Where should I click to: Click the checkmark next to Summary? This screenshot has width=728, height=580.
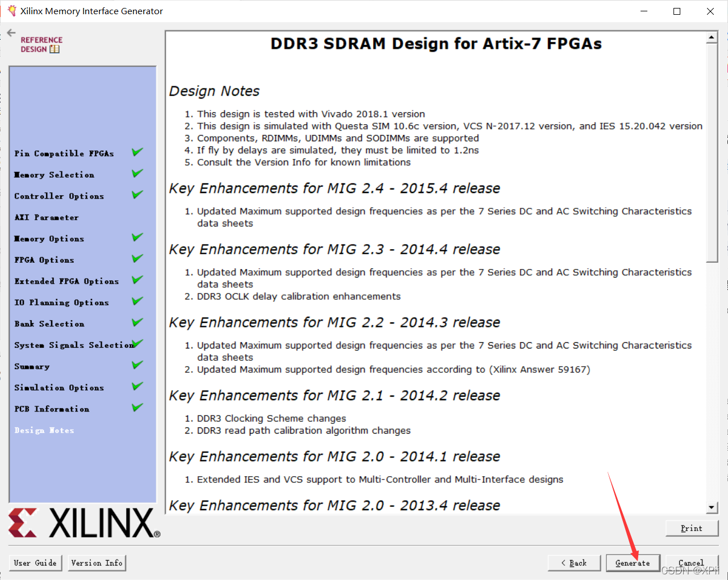(x=137, y=365)
